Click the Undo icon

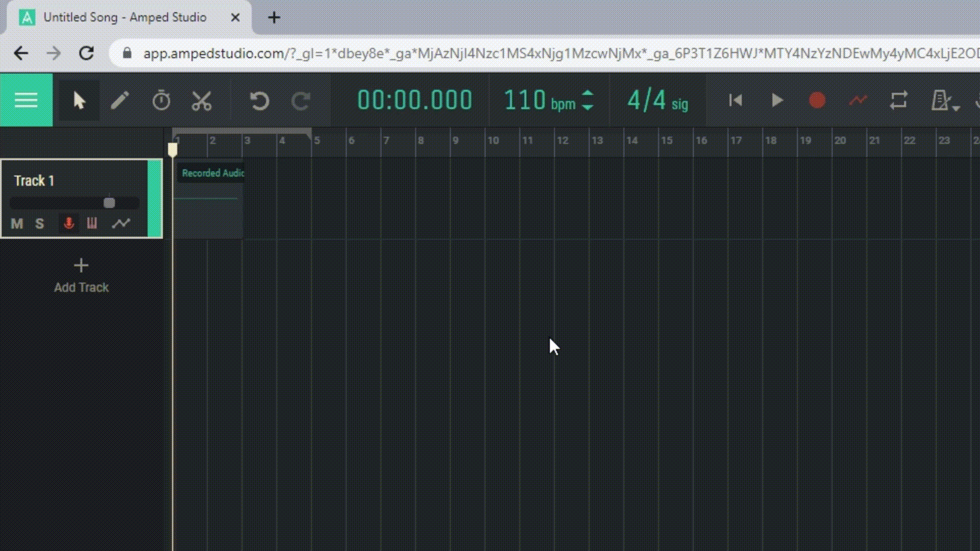pyautogui.click(x=260, y=100)
